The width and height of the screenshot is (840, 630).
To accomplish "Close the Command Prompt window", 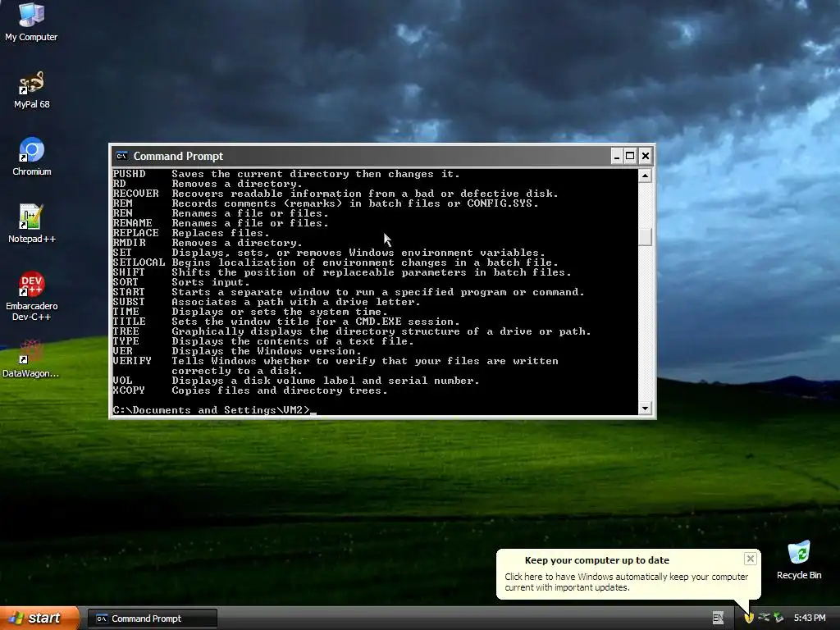I will (645, 156).
